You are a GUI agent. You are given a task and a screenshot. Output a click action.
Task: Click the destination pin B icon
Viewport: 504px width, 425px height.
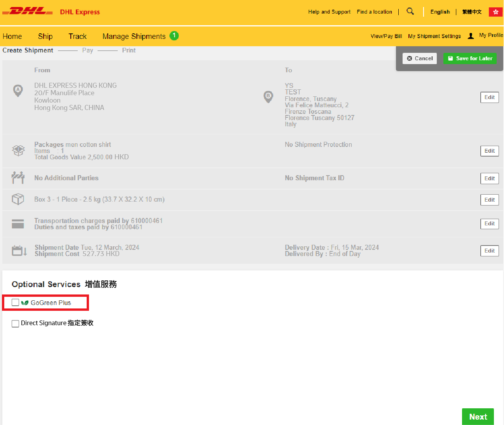click(x=268, y=97)
